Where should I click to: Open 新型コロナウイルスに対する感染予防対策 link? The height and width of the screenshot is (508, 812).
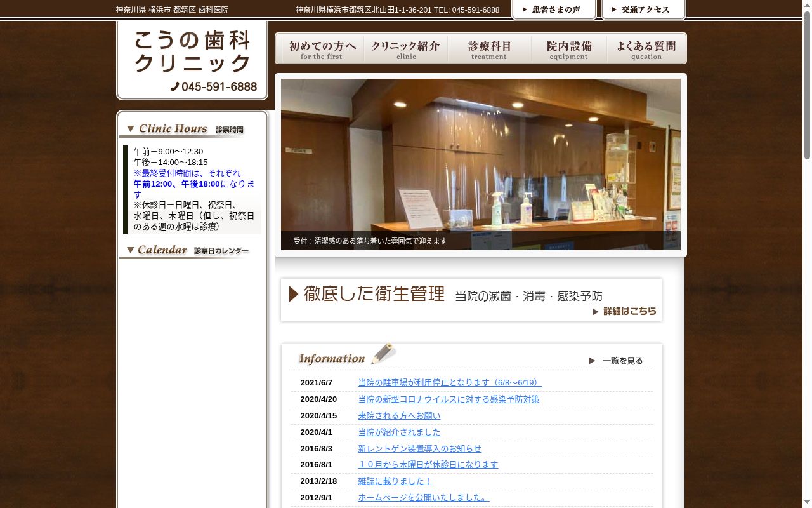[449, 399]
